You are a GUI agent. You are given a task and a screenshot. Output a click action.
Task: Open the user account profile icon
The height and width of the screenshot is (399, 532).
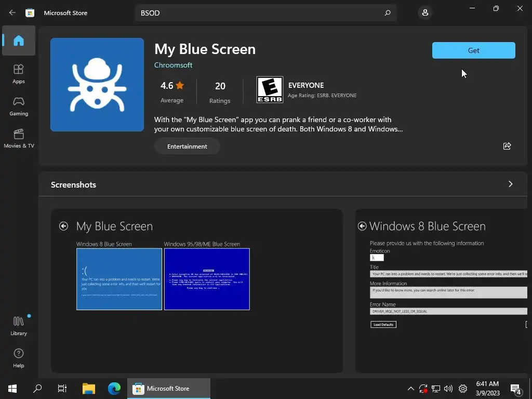425,13
